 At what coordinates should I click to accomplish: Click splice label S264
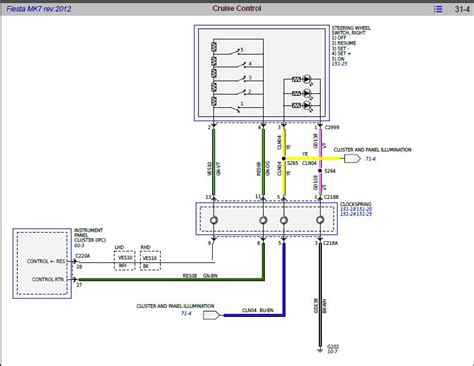pyautogui.click(x=330, y=171)
